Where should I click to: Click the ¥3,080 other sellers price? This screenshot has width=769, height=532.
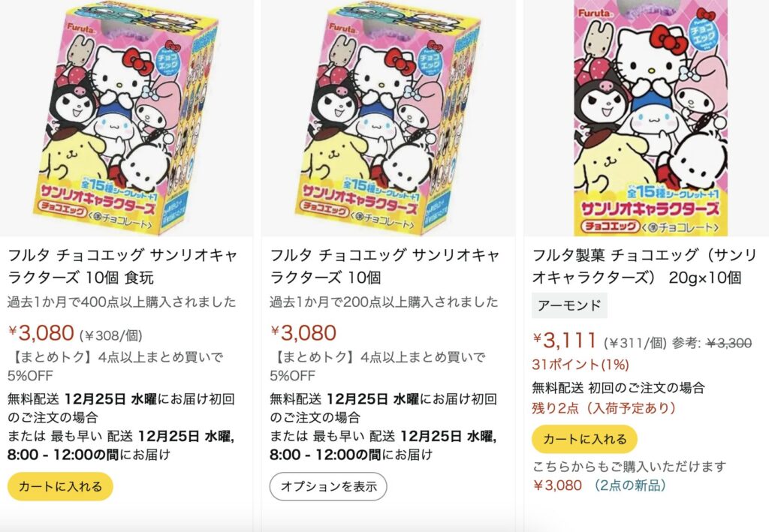click(x=557, y=485)
